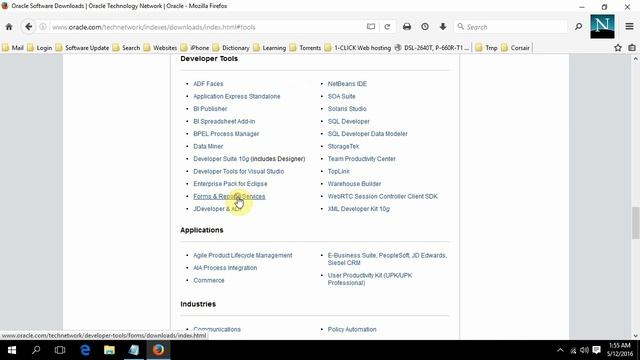Open User Productivity Kit link
This screenshot has height=360, width=640.
(370, 279)
